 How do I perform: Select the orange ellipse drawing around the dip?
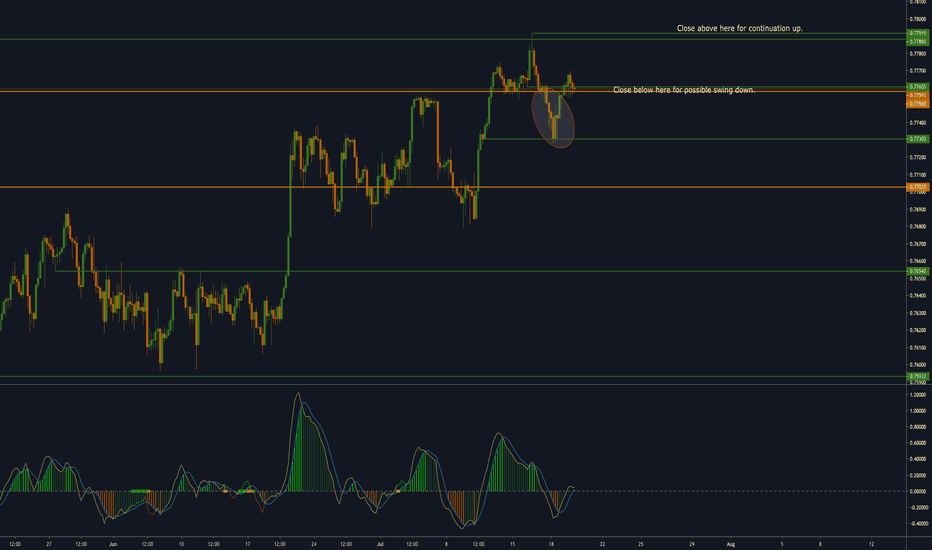coord(553,117)
